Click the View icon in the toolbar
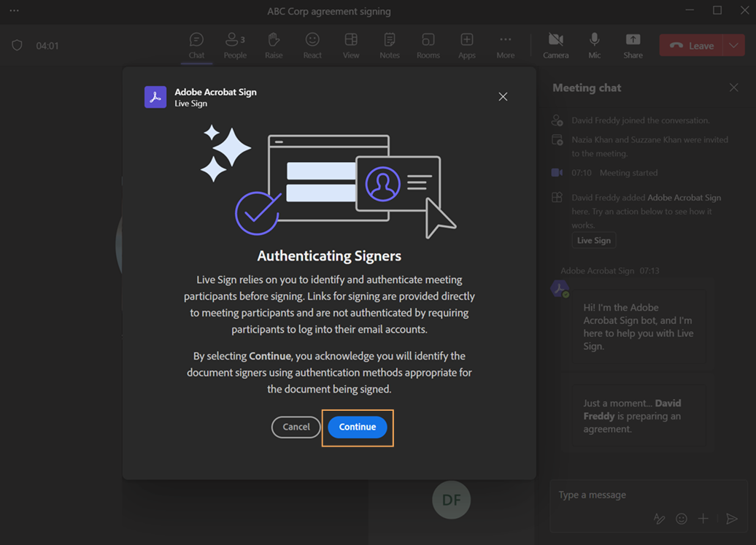 (351, 45)
